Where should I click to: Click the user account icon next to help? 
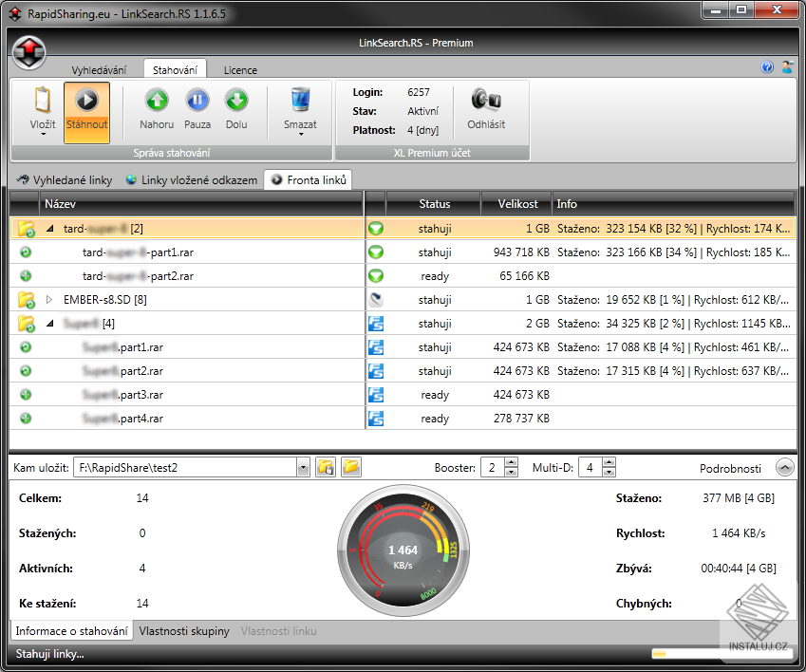[x=787, y=66]
